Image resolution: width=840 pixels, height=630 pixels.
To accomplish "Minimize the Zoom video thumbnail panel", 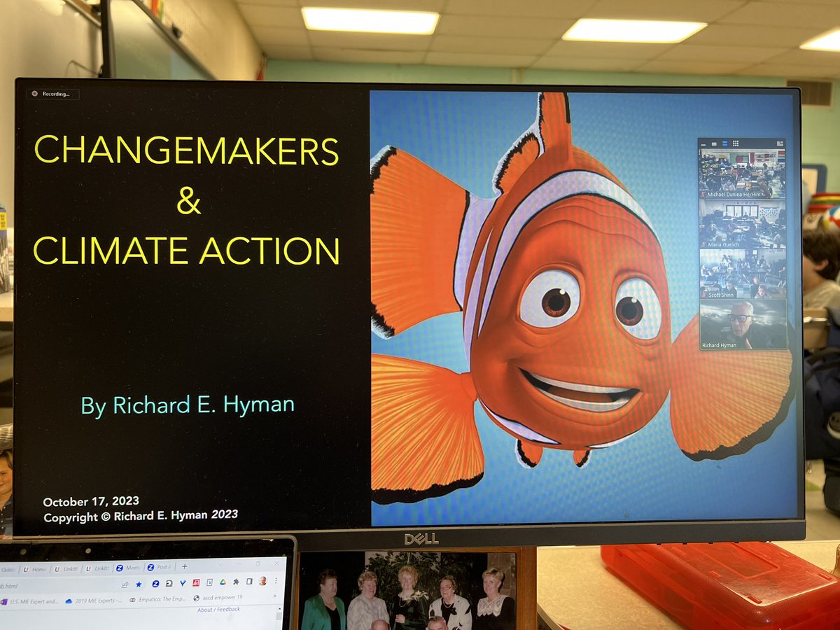I will [x=703, y=144].
